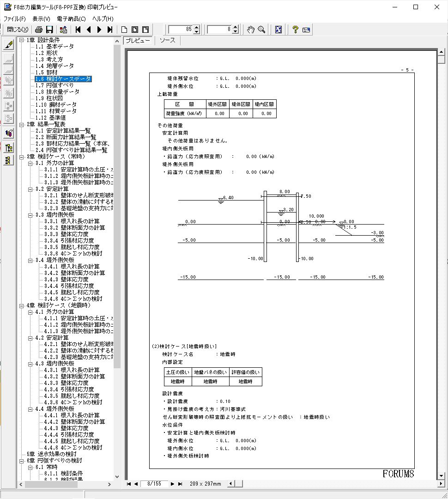Select the pen edit tool in left sidebar

(x=9, y=44)
